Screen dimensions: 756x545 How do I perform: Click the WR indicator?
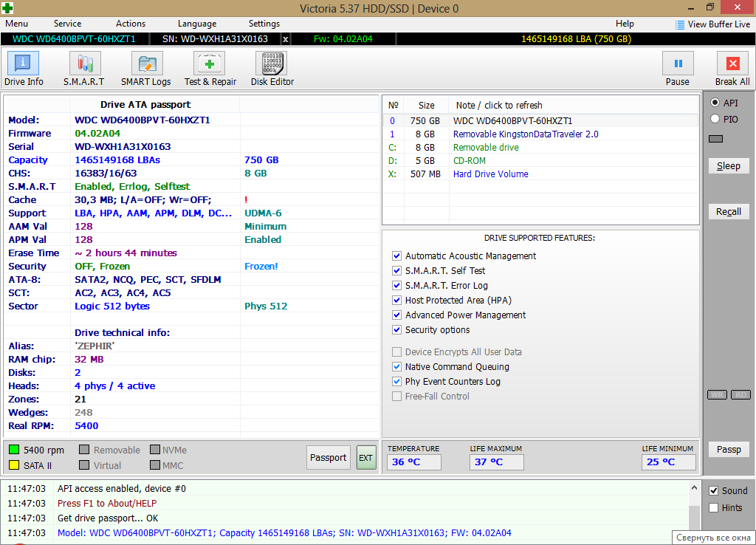click(717, 394)
